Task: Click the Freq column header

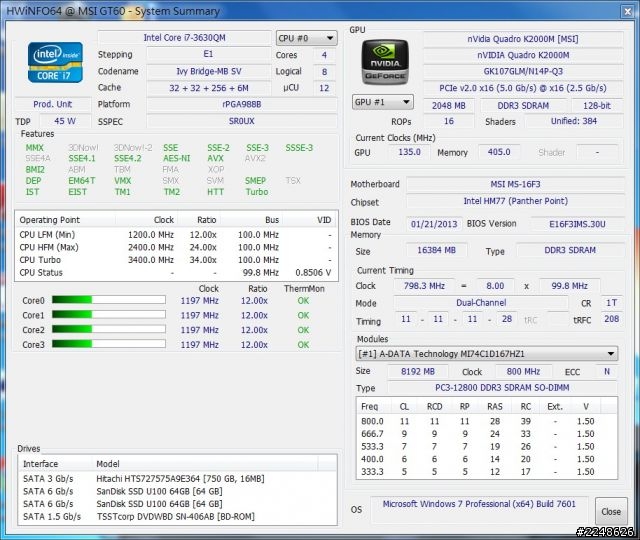Action: pos(372,407)
